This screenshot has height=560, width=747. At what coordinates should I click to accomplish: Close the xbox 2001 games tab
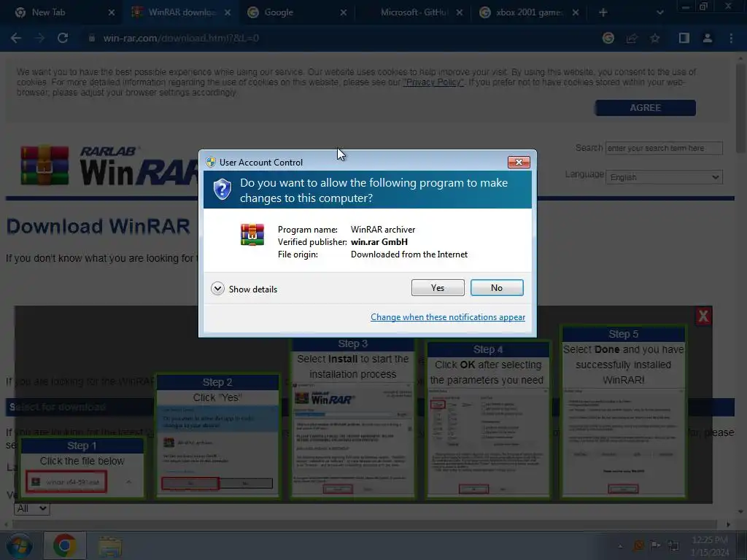[576, 12]
